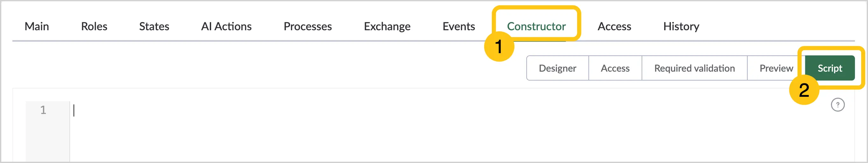Select the Events tab
This screenshot has height=163, width=868.
[459, 26]
